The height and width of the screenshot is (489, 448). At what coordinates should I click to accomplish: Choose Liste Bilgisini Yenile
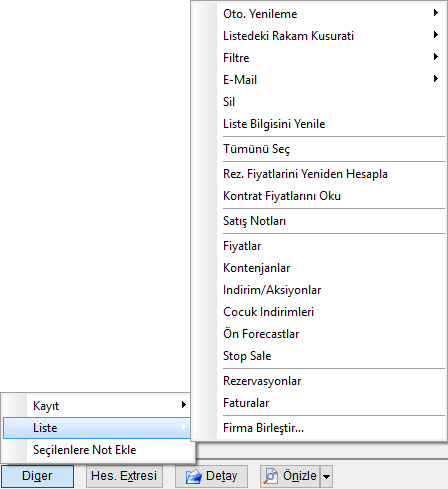319,124
